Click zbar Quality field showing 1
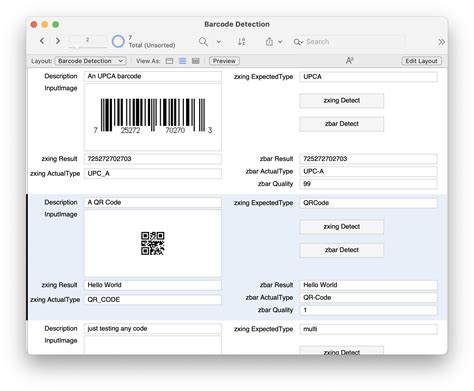The image size is (474, 391). coord(368,310)
